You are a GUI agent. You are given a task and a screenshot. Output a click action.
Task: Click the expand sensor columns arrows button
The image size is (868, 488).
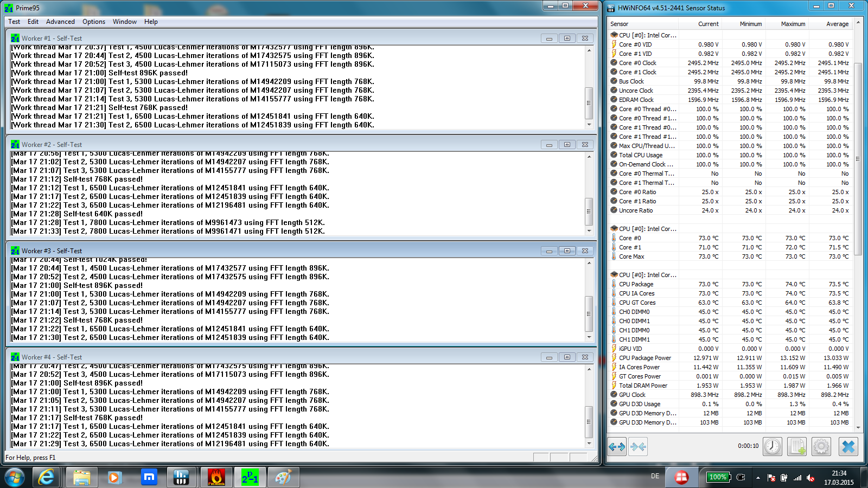pyautogui.click(x=617, y=447)
